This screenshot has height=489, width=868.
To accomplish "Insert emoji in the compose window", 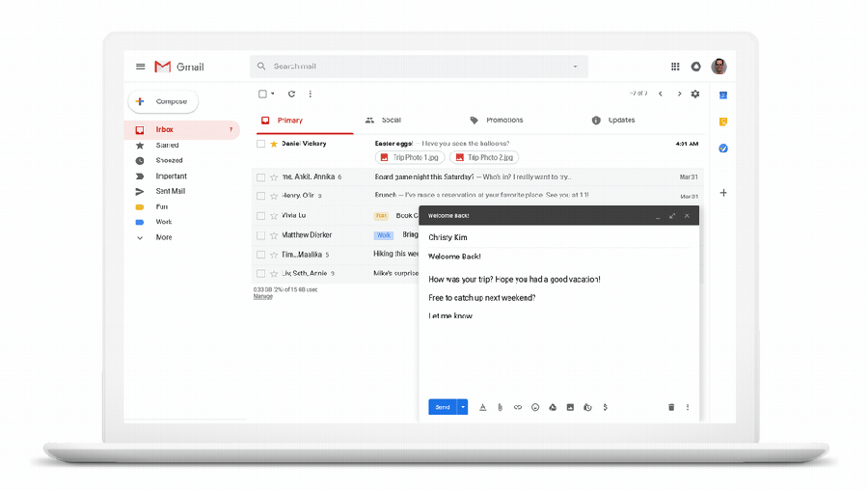I will coord(535,407).
